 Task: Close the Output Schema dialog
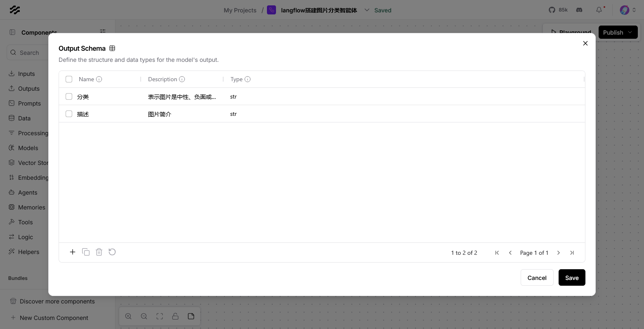click(585, 43)
